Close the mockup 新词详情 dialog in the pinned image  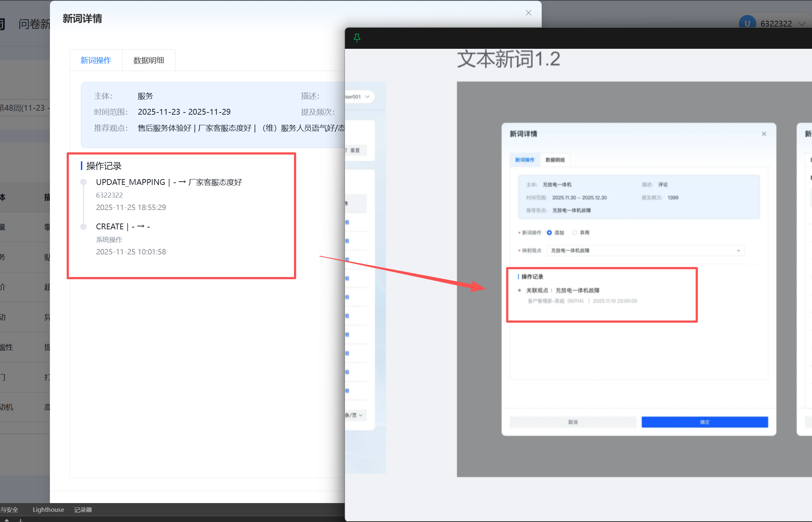tap(764, 134)
